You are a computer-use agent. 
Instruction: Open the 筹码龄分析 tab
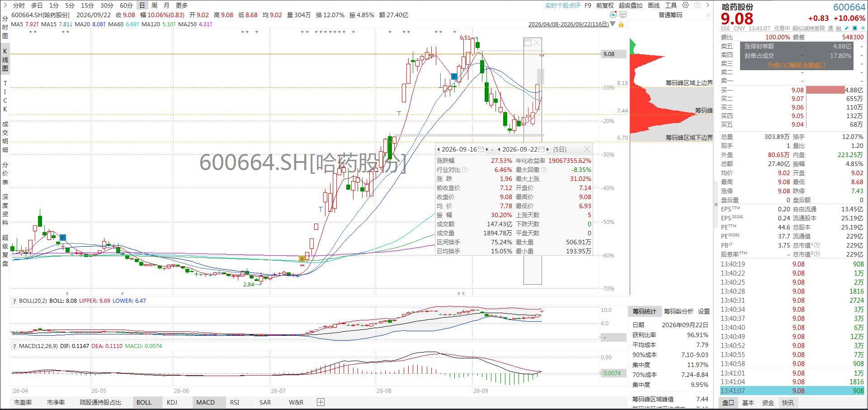[678, 311]
